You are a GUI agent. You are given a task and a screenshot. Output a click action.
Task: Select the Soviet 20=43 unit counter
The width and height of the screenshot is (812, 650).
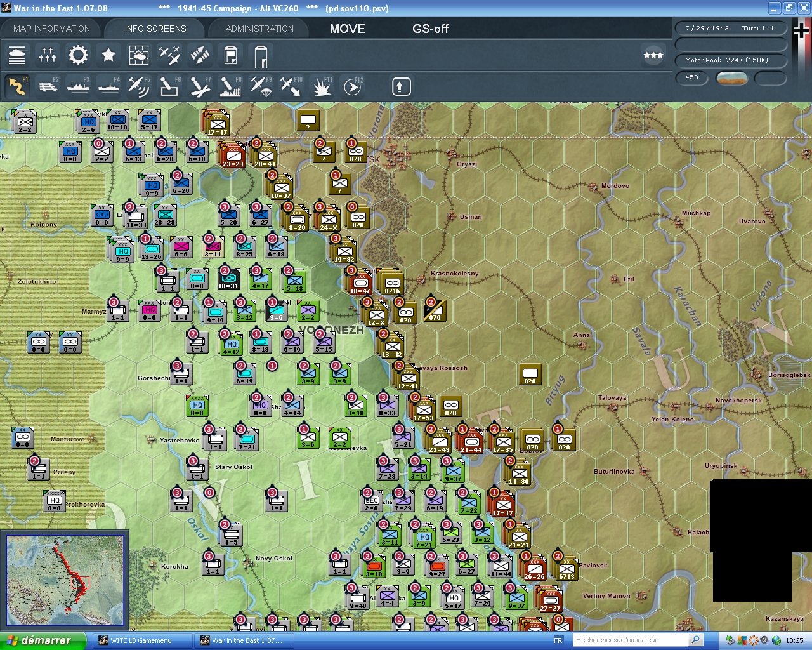point(265,156)
